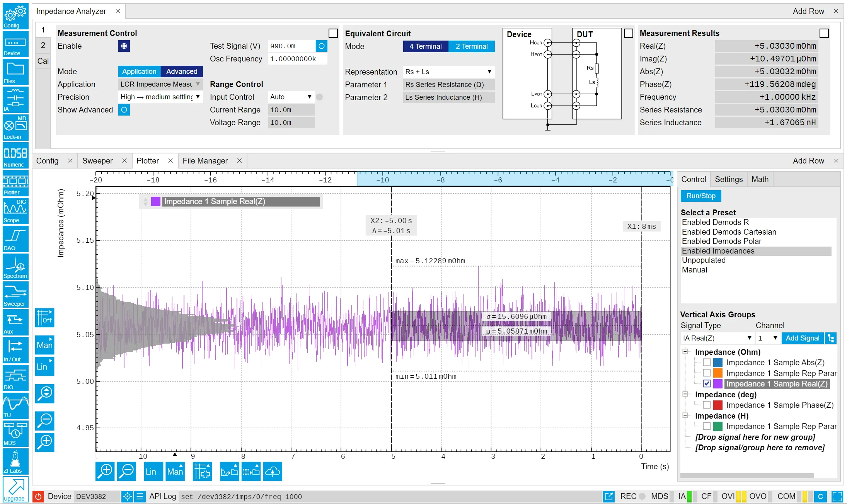Switch Mode to Advanced
The width and height of the screenshot is (847, 504).
[x=182, y=72]
